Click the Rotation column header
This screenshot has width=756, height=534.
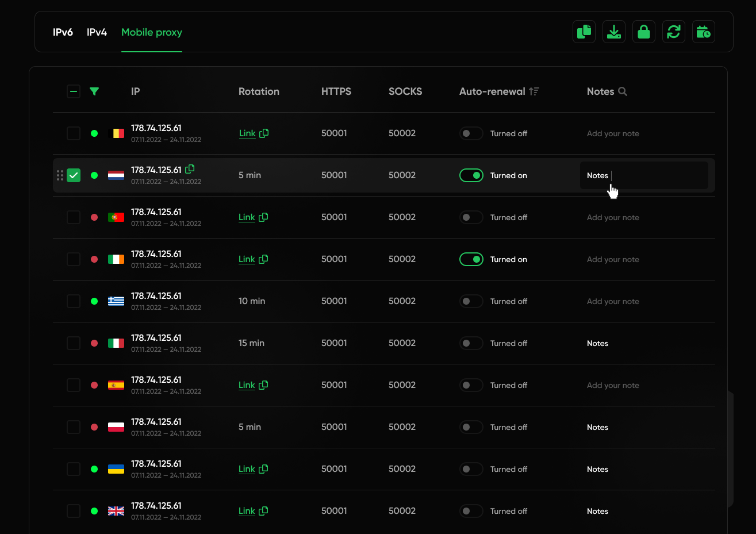(259, 91)
